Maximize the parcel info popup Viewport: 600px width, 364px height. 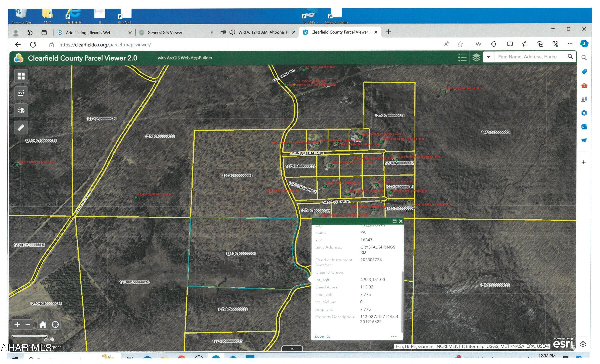tap(394, 221)
